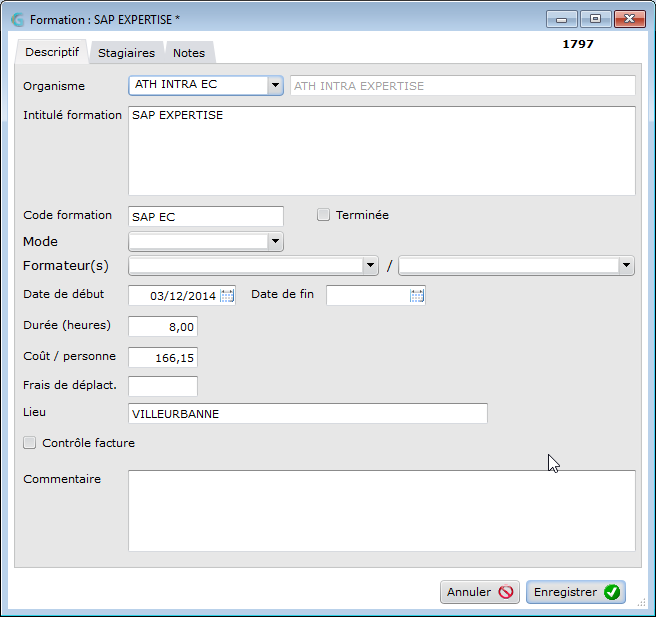Go to the Notes tab

(189, 53)
